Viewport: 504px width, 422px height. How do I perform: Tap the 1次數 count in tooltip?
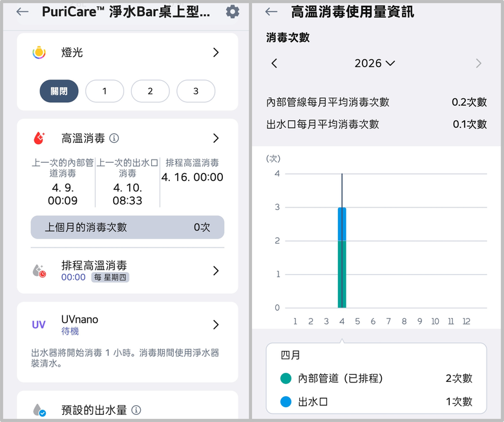(459, 402)
